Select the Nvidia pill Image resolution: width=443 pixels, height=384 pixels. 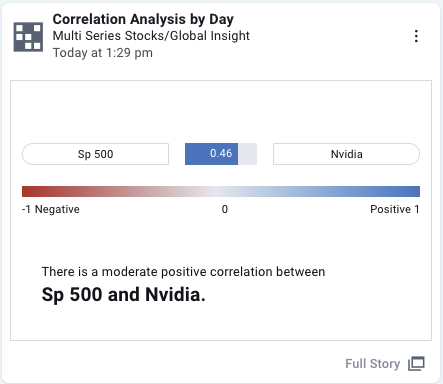(x=346, y=154)
